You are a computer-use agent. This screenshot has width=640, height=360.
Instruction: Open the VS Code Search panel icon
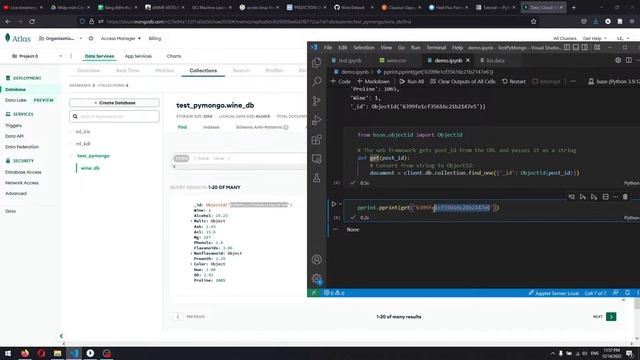[x=316, y=82]
